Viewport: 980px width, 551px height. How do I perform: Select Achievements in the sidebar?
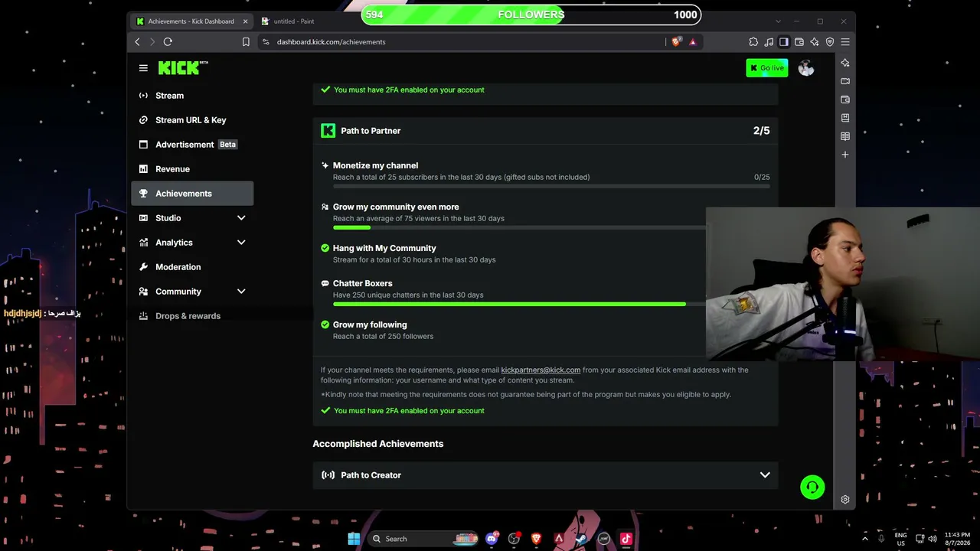(192, 194)
